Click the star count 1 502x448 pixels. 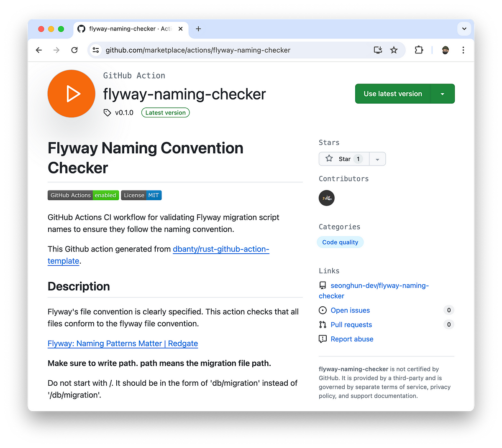click(358, 159)
